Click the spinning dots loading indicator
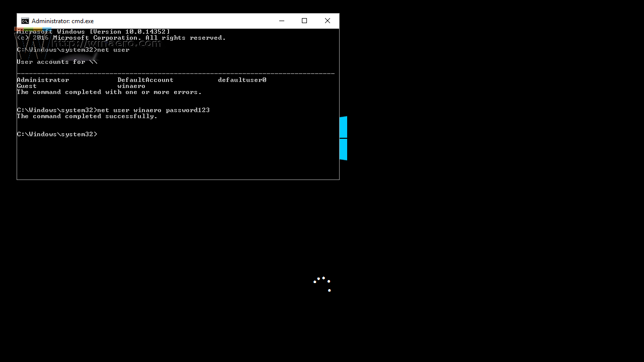The height and width of the screenshot is (362, 644). click(x=322, y=284)
